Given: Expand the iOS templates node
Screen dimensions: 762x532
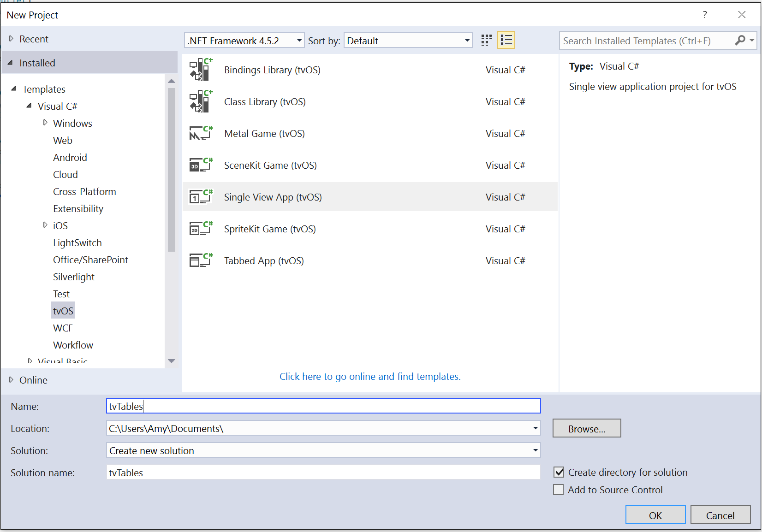Looking at the screenshot, I should [45, 225].
